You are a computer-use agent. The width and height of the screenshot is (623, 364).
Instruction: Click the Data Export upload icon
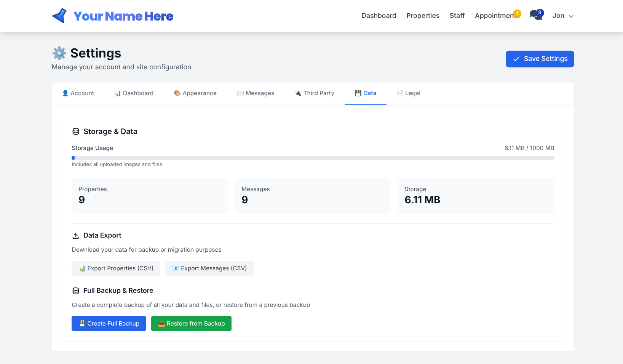76,236
